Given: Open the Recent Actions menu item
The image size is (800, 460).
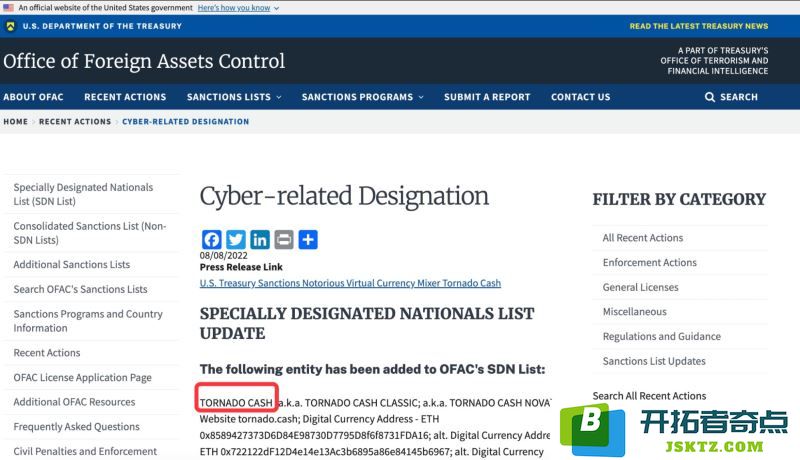Looking at the screenshot, I should [x=125, y=97].
